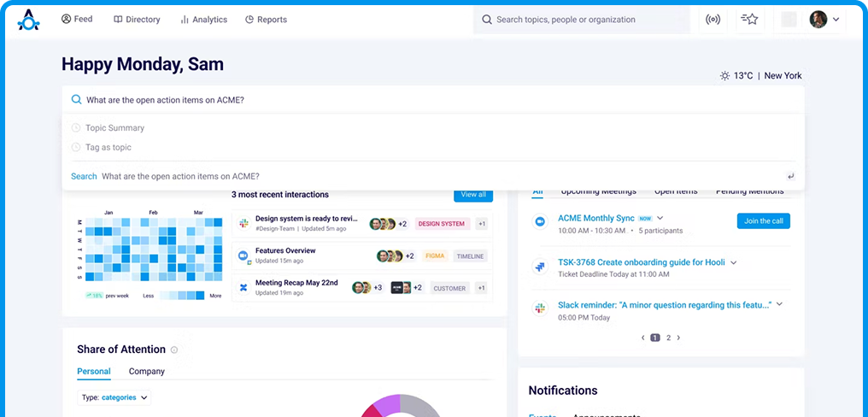Open the Type categories dropdown
Image resolution: width=868 pixels, height=417 pixels.
tap(114, 397)
